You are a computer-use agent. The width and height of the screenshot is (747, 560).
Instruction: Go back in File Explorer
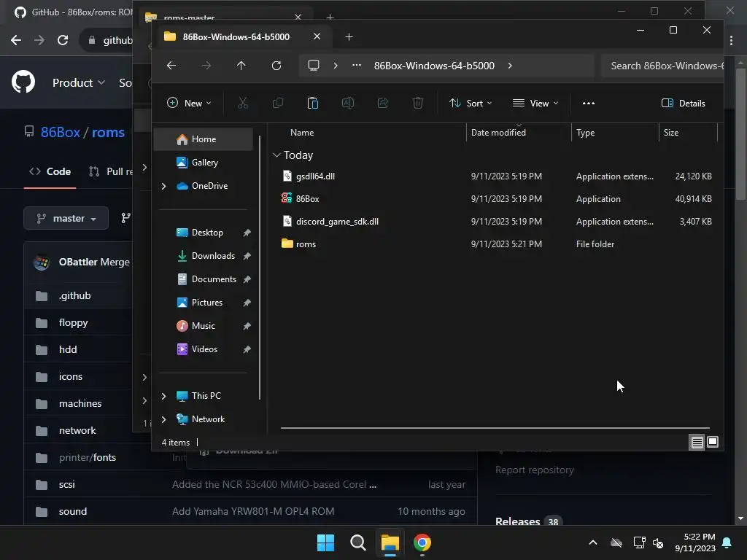coord(171,66)
